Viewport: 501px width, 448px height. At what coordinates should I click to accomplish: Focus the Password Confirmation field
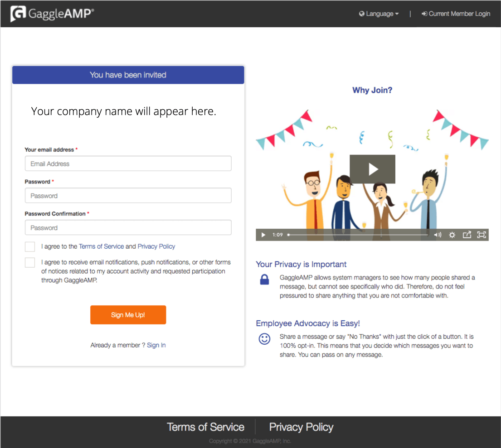[x=128, y=227]
